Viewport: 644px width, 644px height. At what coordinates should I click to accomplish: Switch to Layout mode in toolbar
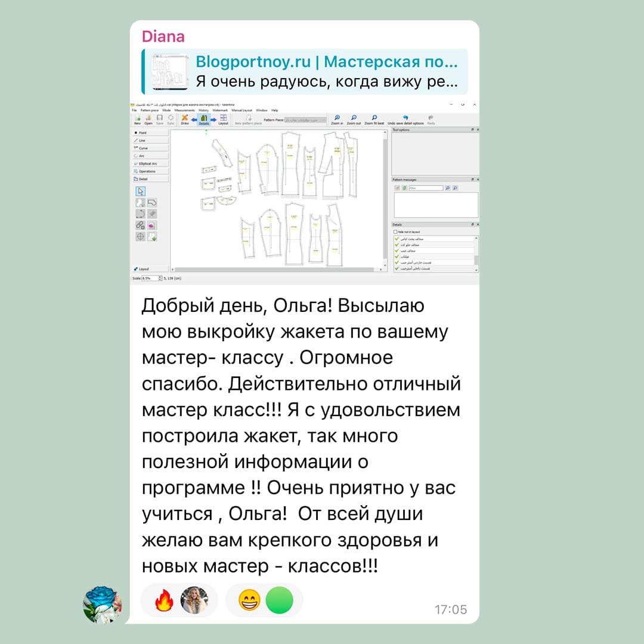tap(223, 119)
